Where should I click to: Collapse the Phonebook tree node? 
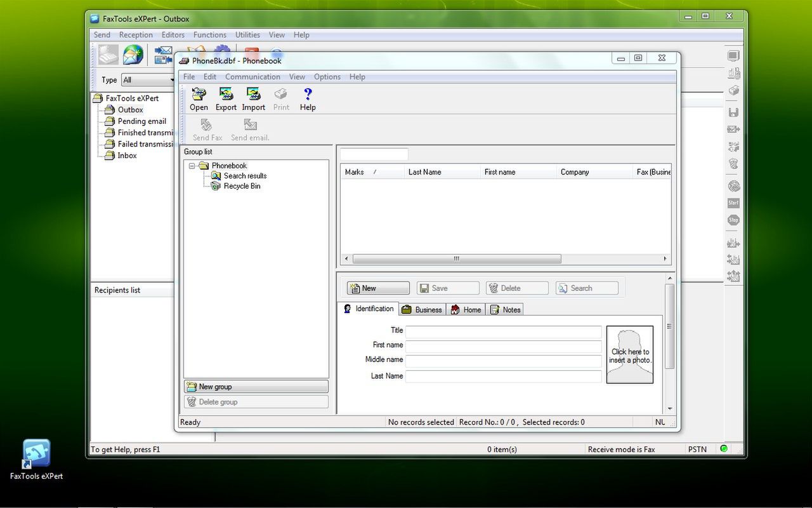click(x=192, y=166)
